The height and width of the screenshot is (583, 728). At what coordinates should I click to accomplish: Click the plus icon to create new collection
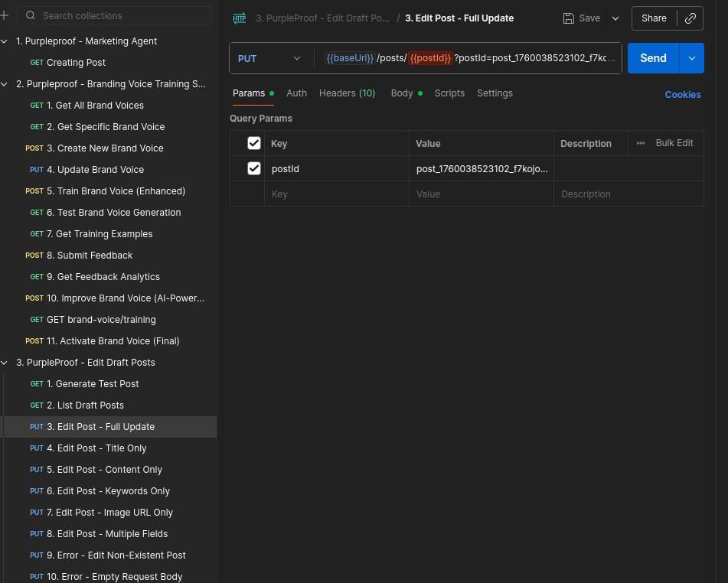point(5,15)
